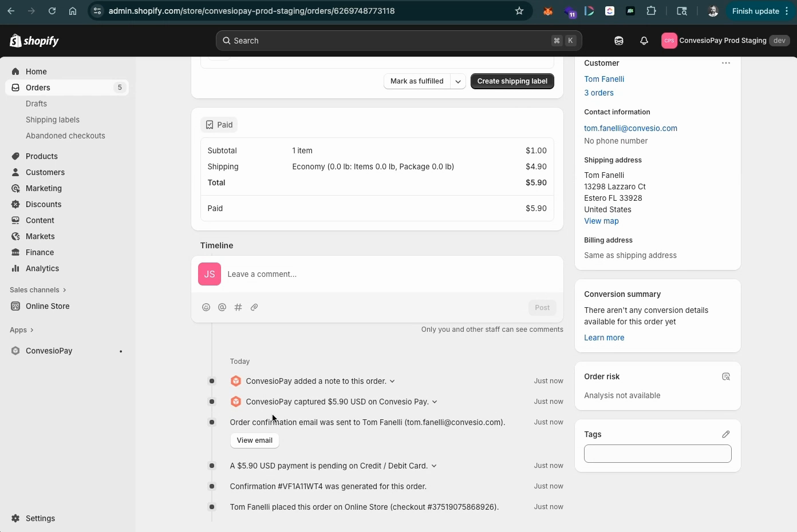Viewport: 797px width, 532px height.
Task: Open the browser extensions puzzle icon
Action: 651,11
